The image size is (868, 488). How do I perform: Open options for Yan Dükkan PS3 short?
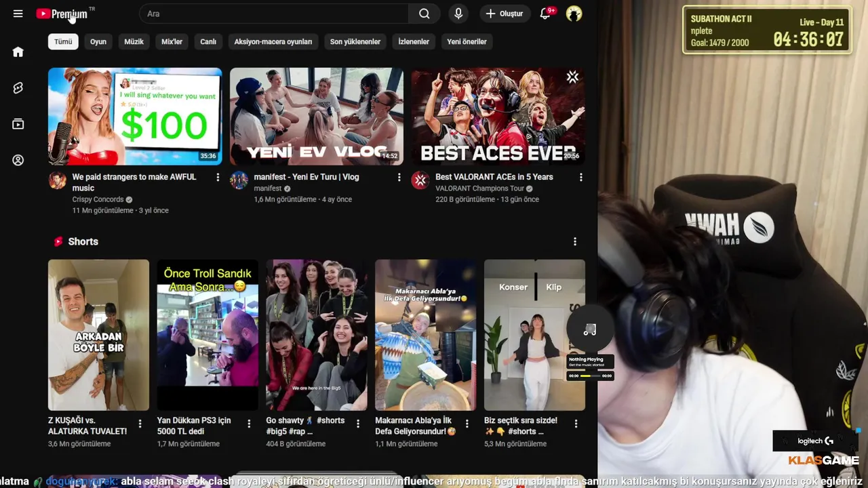pyautogui.click(x=249, y=424)
